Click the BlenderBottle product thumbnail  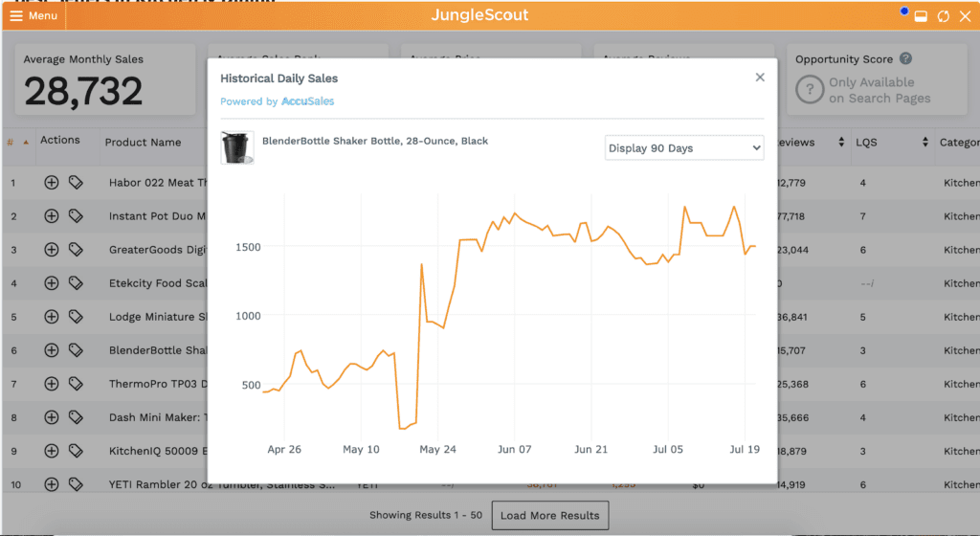pos(236,147)
